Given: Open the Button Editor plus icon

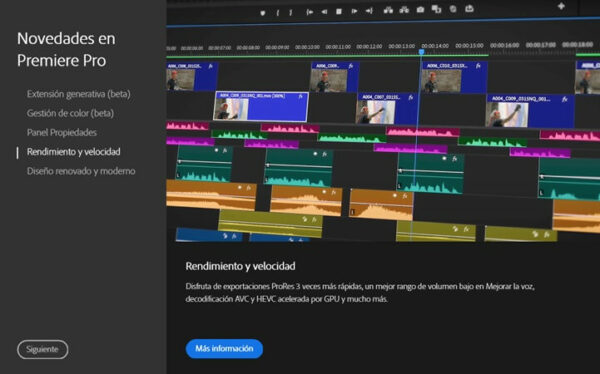Looking at the screenshot, I should (561, 6).
